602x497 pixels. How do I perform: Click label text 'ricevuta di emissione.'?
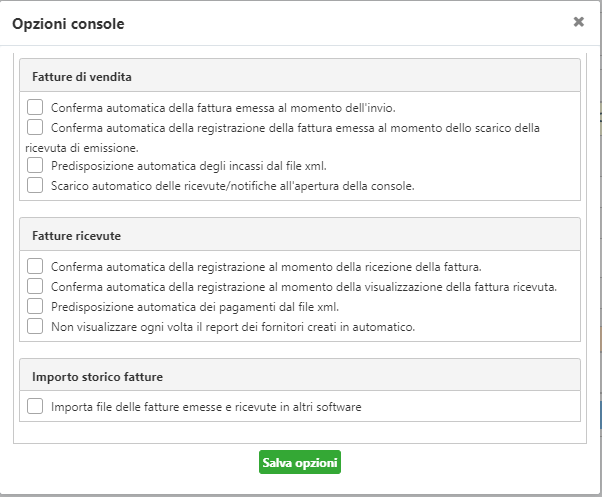point(82,148)
